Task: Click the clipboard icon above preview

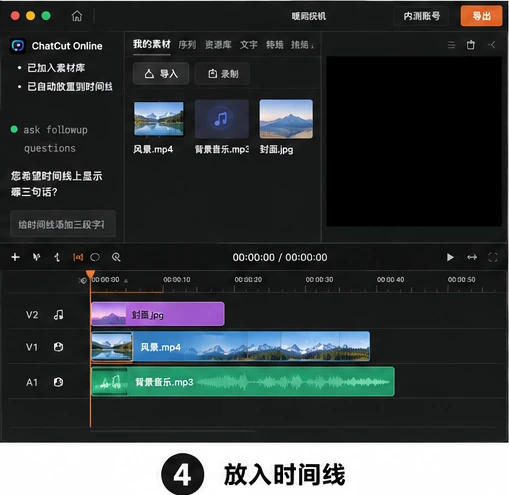Action: pyautogui.click(x=470, y=45)
